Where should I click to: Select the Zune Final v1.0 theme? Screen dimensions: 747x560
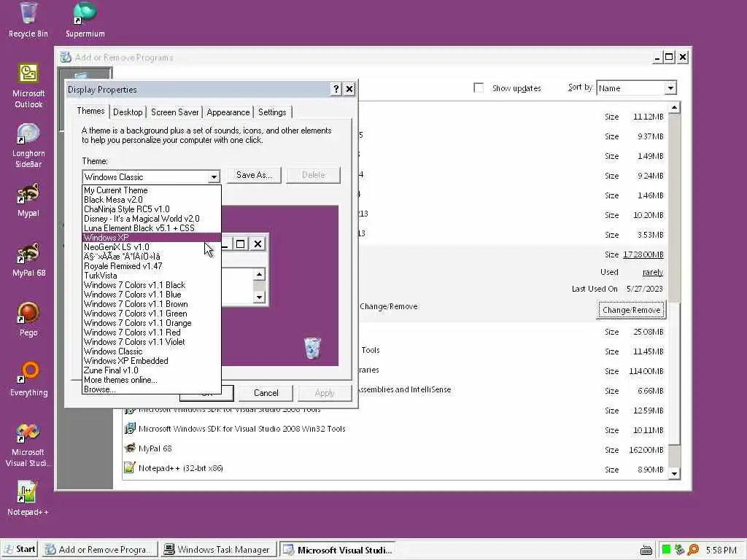(152, 370)
